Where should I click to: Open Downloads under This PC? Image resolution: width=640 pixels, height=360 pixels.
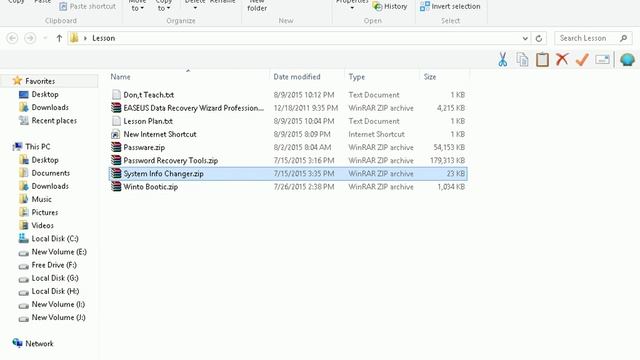pos(50,186)
